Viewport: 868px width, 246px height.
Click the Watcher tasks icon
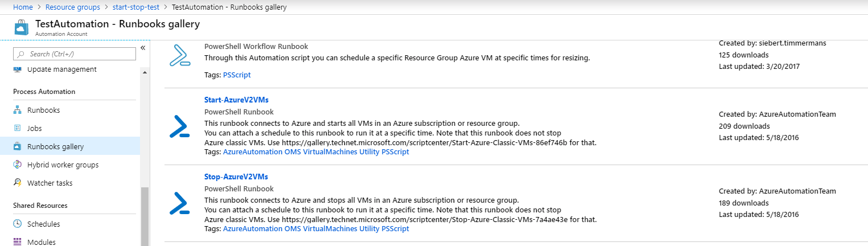17,183
